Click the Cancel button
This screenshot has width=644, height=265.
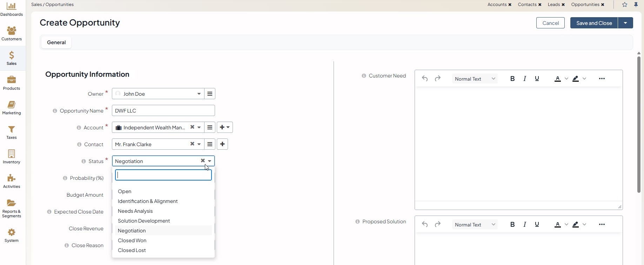(x=550, y=23)
